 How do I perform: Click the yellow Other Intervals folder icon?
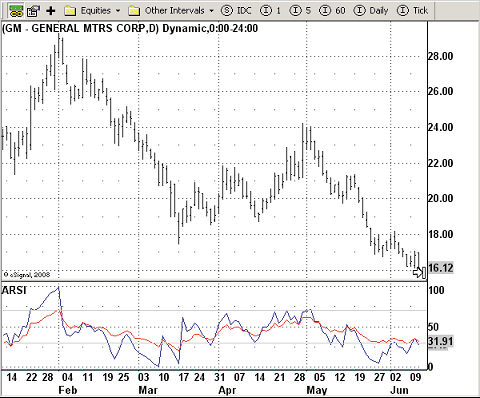pyautogui.click(x=134, y=11)
